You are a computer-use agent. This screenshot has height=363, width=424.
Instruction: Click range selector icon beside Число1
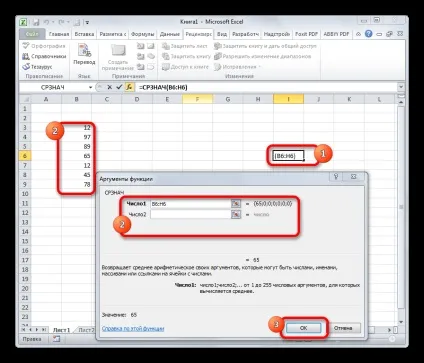[x=236, y=203]
